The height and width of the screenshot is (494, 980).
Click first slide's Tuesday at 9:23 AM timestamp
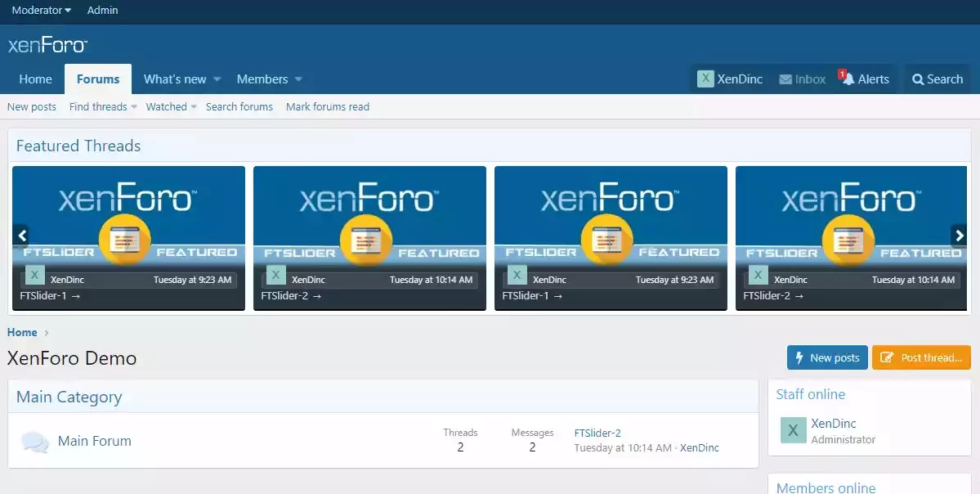click(193, 280)
